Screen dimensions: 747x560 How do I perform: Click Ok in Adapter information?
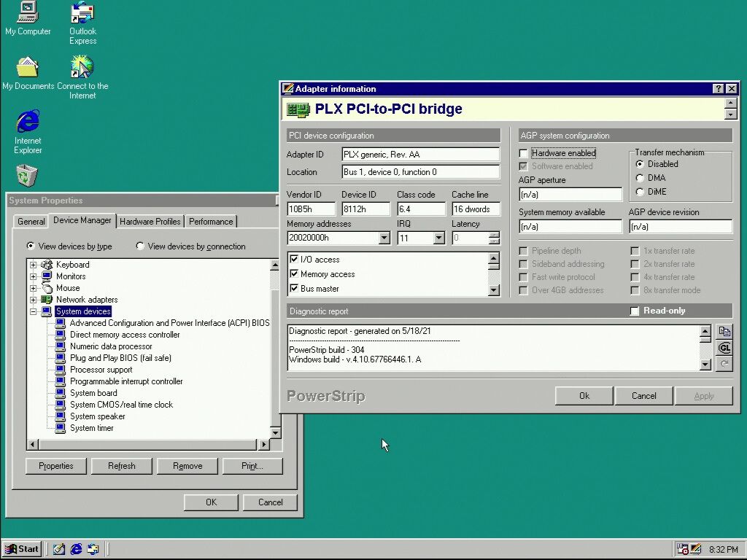point(584,396)
